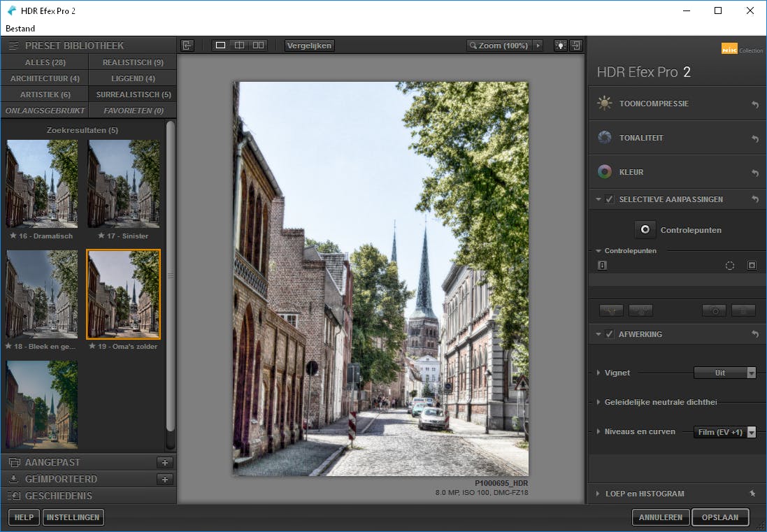Collapse the Selectieve Aanpassingen section triangle
The image size is (767, 532).
click(x=598, y=199)
